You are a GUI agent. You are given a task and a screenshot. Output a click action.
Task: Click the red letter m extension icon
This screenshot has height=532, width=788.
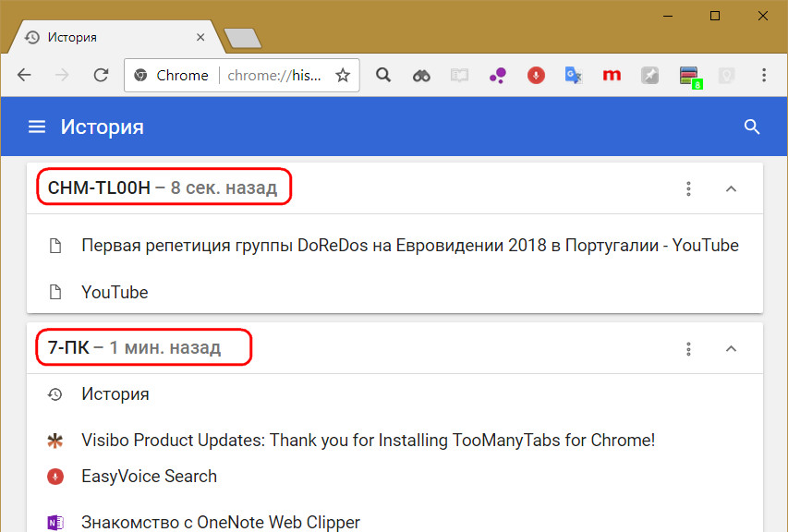coord(612,76)
